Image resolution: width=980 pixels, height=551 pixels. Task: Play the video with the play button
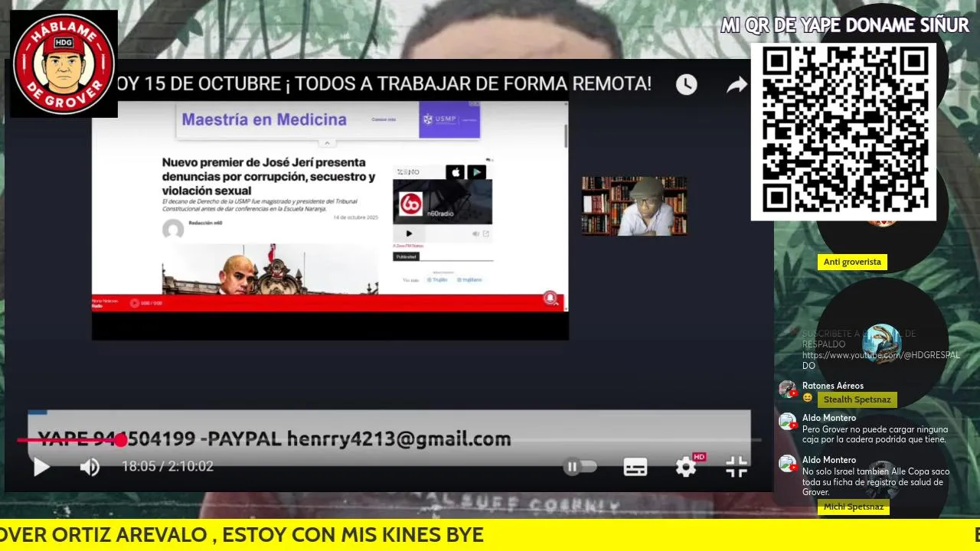click(x=41, y=466)
